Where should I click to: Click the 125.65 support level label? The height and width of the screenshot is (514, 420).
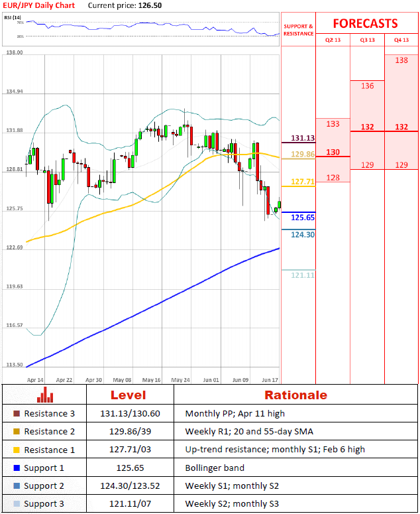303,218
